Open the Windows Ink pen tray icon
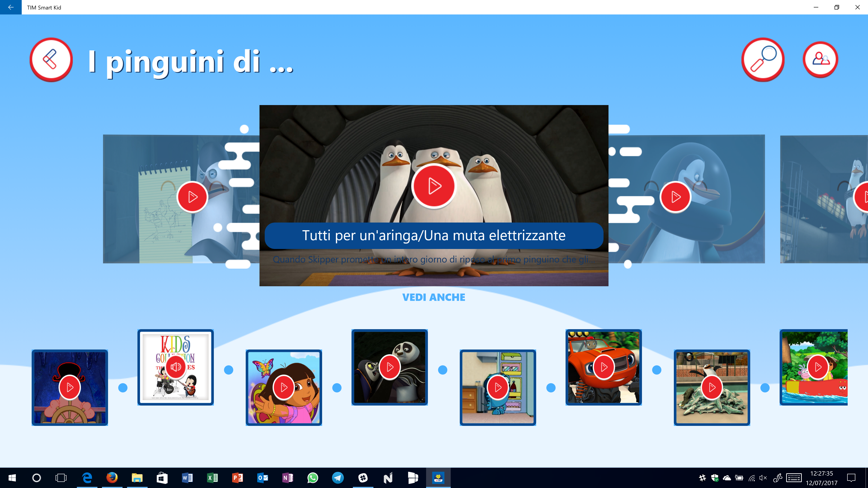 [x=778, y=478]
